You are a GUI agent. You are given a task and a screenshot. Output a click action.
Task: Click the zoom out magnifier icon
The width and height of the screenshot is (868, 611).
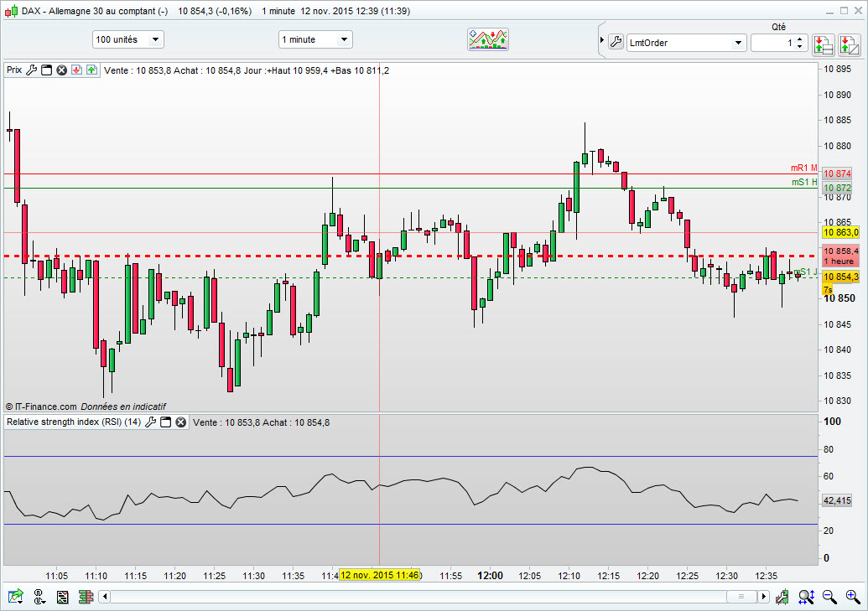click(829, 597)
